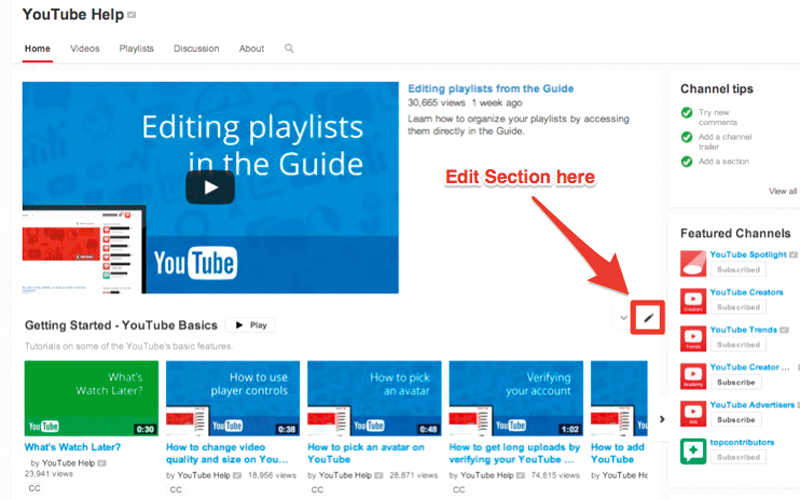This screenshot has width=800, height=500.
Task: Toggle the 'Try new comments' checkmark
Action: [x=686, y=113]
